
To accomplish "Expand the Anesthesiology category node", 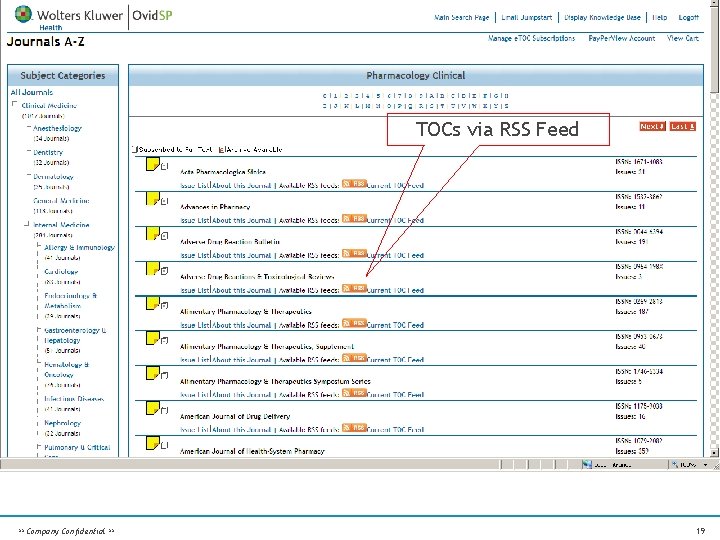I will coord(29,127).
